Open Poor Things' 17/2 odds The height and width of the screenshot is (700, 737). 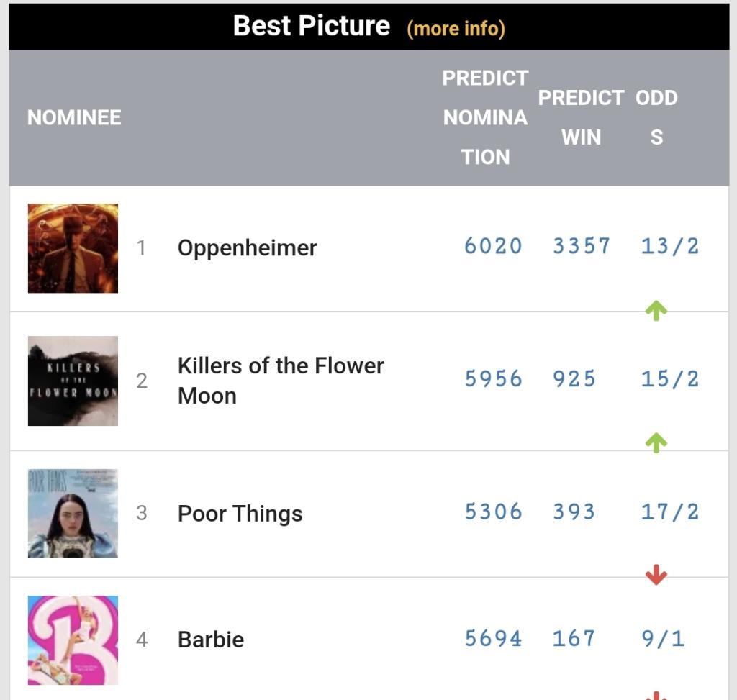(670, 512)
